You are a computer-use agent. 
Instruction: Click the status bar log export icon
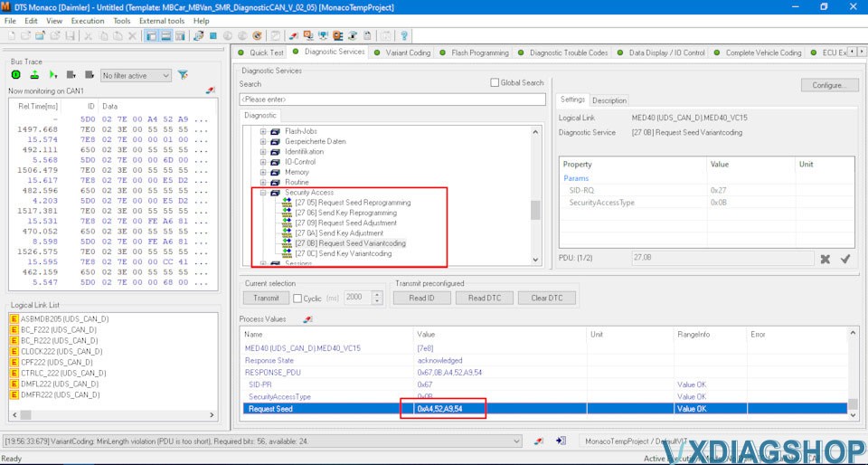point(561,441)
